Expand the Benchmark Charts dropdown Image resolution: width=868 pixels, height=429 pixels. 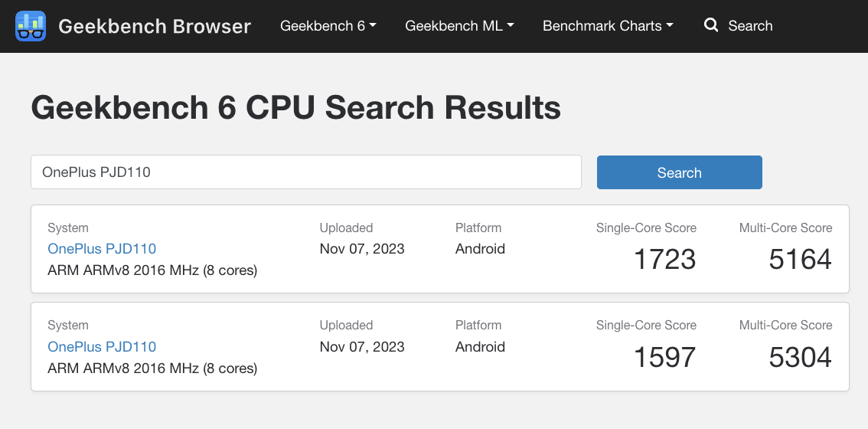(x=608, y=25)
